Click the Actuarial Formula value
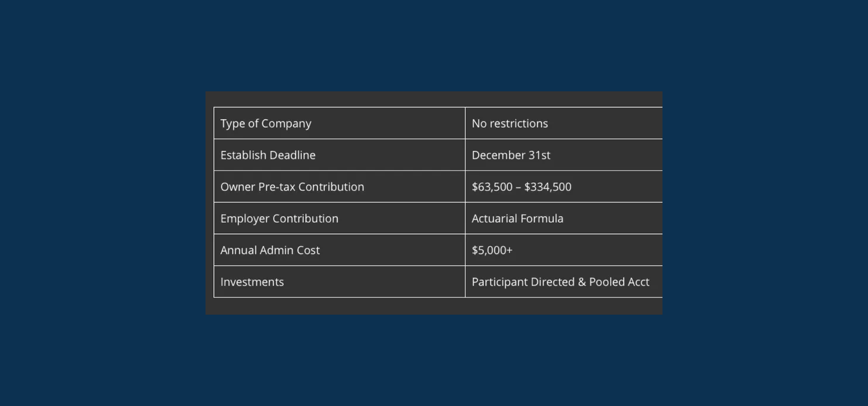868x406 pixels. pos(517,219)
